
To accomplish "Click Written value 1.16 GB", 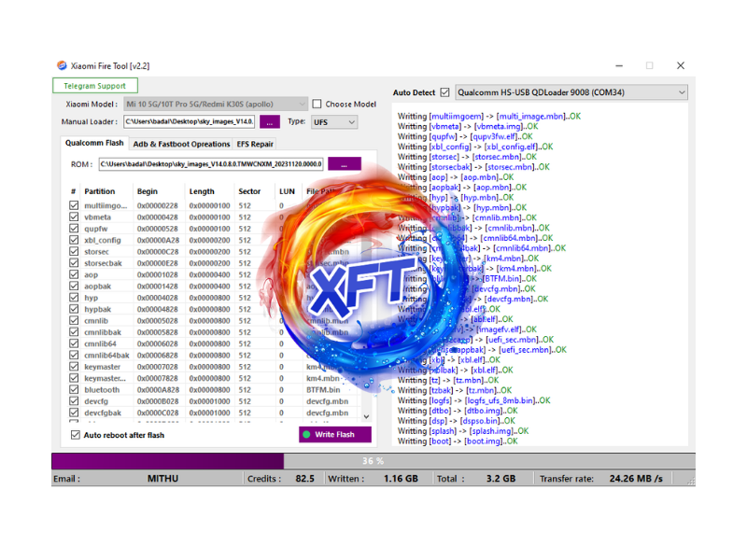I will pos(401,479).
